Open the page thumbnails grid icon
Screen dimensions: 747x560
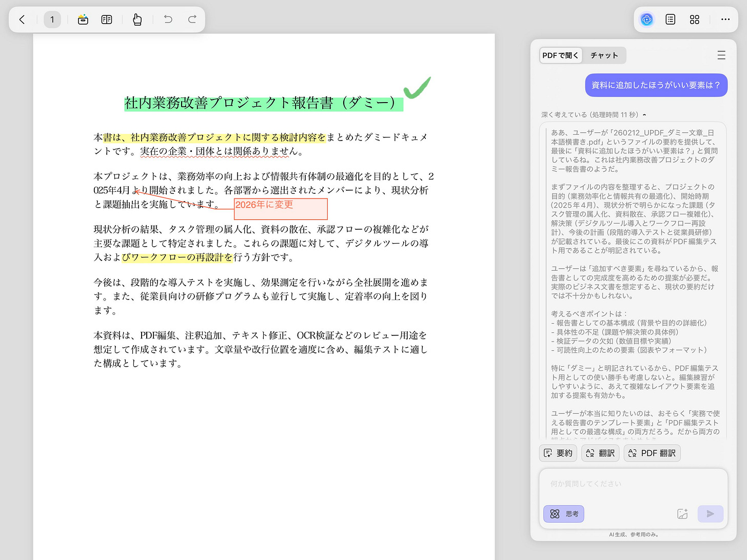[695, 19]
